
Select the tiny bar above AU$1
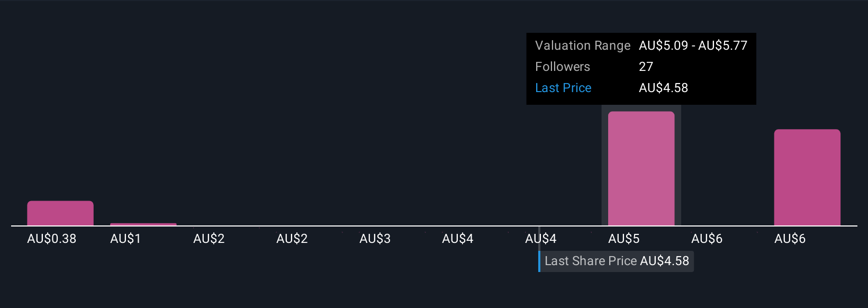143,224
